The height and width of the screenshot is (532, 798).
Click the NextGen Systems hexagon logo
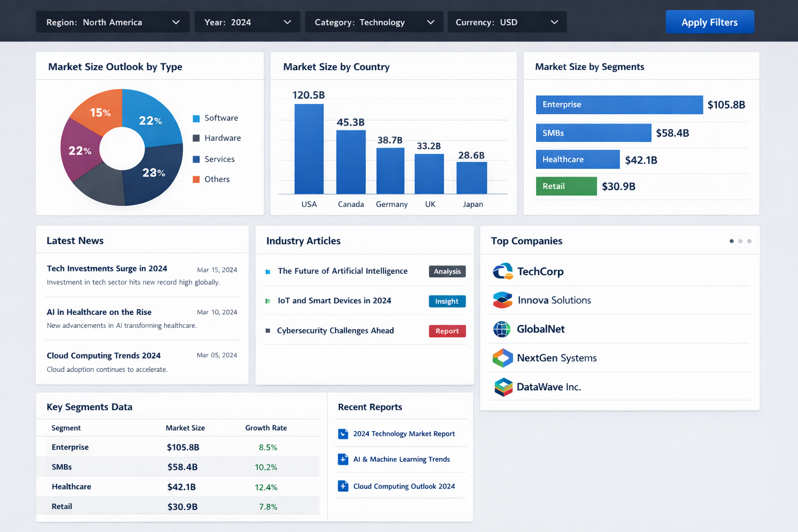point(502,358)
